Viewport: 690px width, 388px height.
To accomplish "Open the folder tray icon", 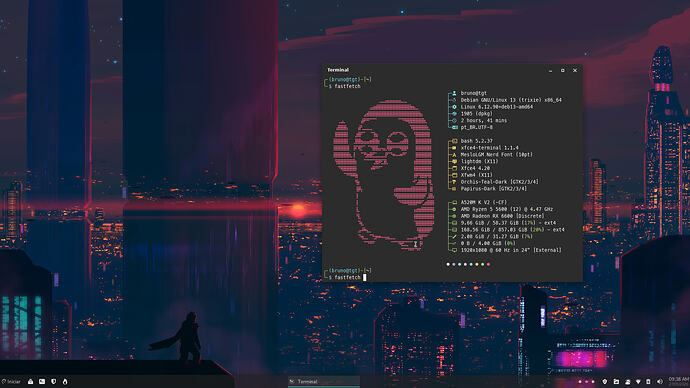I will pos(616,382).
